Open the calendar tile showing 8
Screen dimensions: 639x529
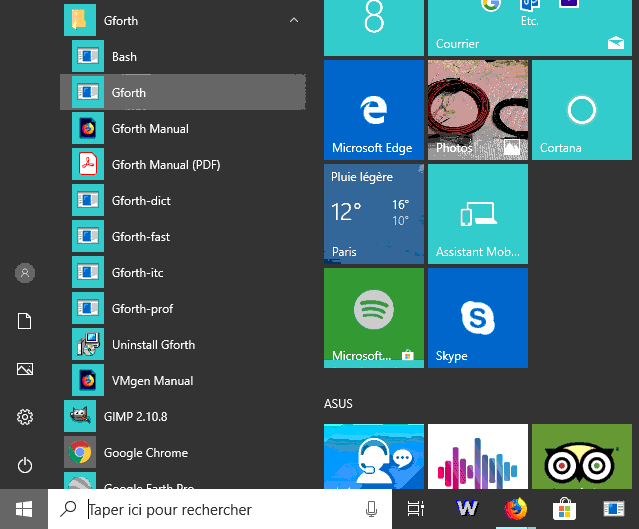tap(374, 27)
